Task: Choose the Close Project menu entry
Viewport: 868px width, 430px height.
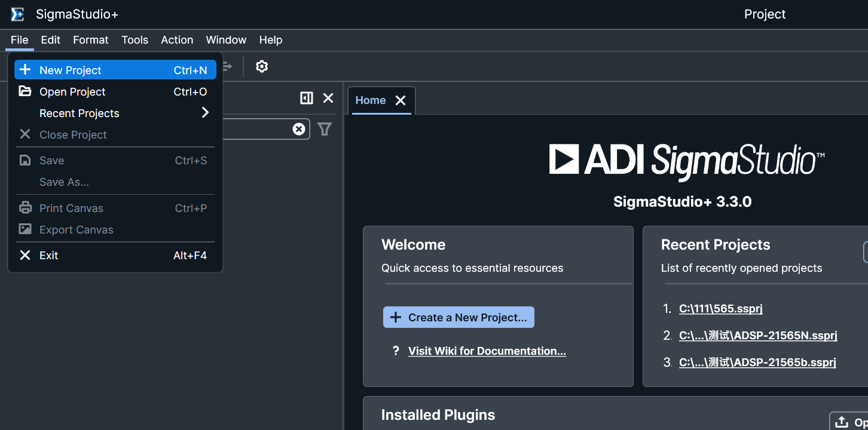Action: (x=115, y=135)
